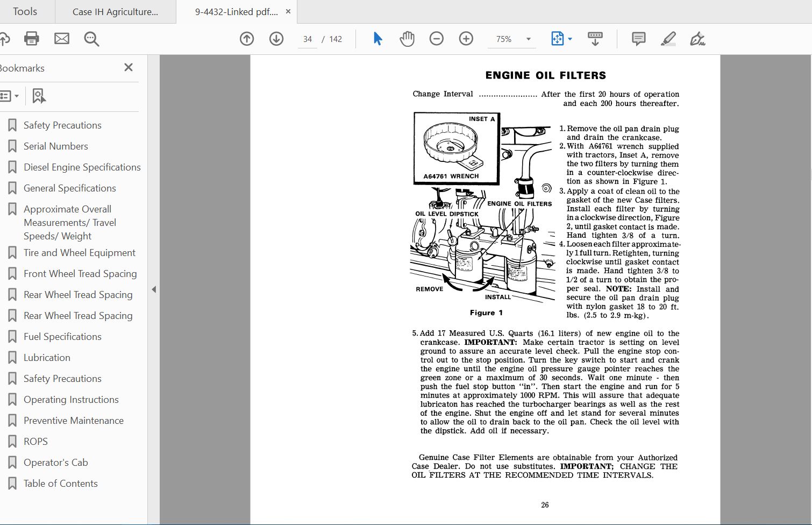Add a new bookmark icon
Image resolution: width=812 pixels, height=525 pixels.
tap(39, 96)
